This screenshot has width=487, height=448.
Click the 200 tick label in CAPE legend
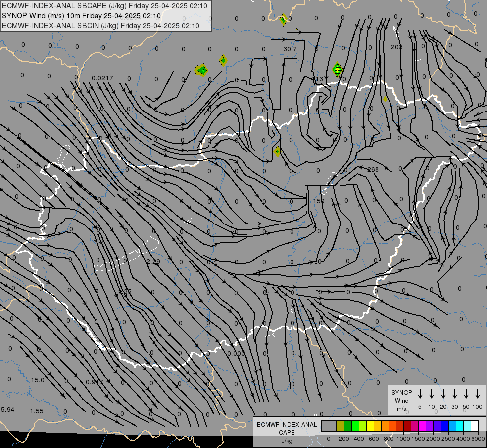(x=344, y=439)
